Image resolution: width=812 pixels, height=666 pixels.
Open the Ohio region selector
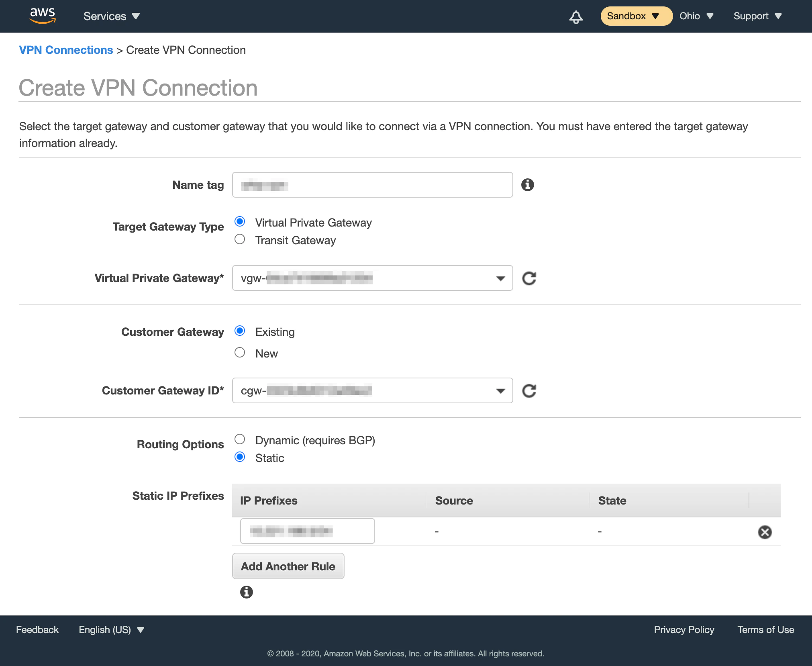point(696,16)
